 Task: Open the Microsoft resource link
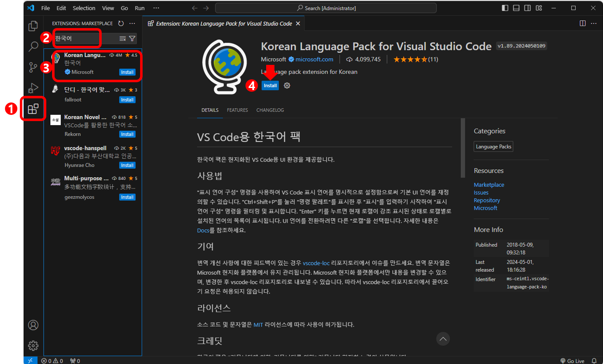(486, 208)
